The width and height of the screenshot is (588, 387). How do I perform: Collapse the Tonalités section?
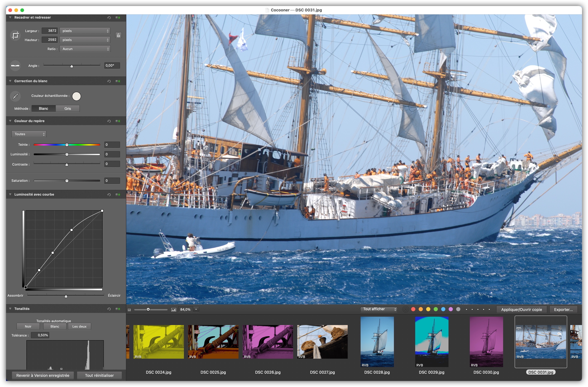tap(10, 309)
